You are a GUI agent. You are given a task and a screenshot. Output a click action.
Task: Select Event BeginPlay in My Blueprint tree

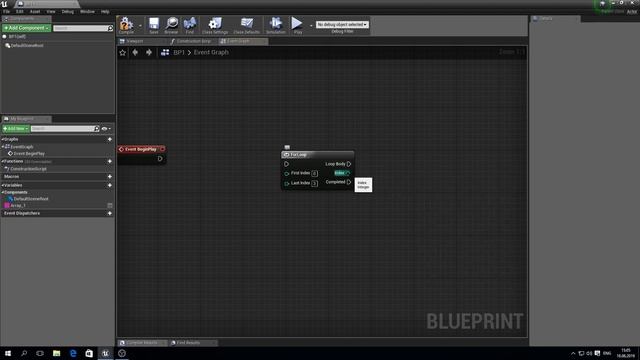(x=29, y=153)
